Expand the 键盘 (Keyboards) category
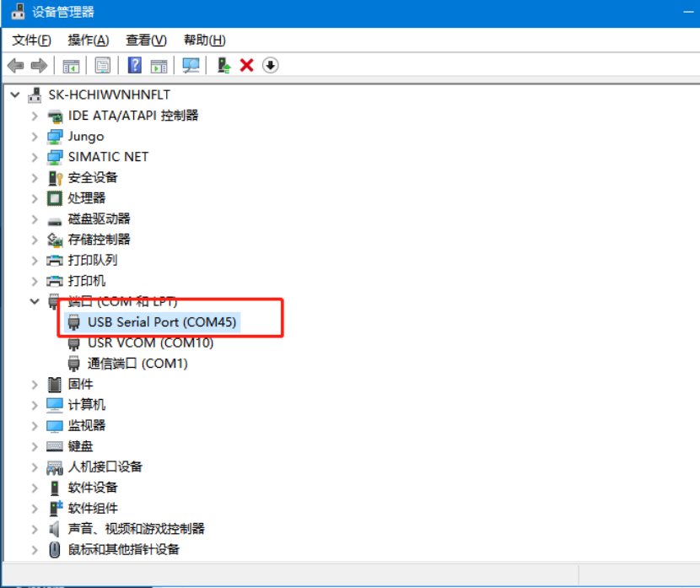700x588 pixels. pos(35,446)
